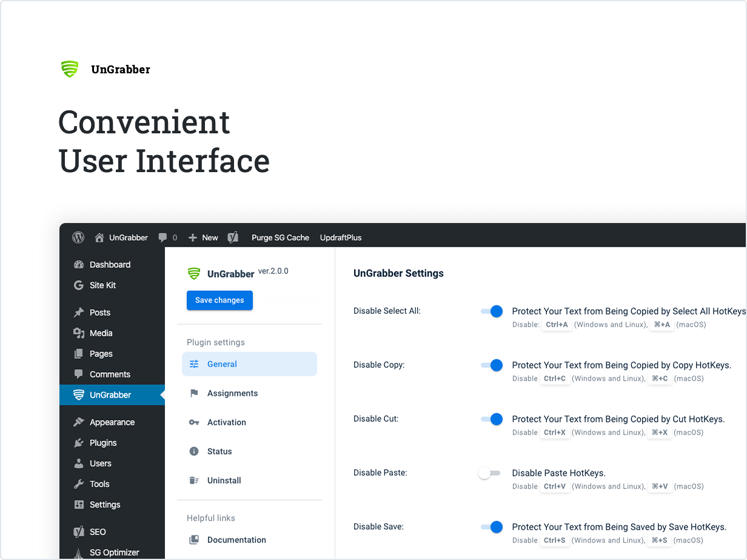Click the Tools wrench icon
Viewport: 747px width, 560px height.
(78, 484)
